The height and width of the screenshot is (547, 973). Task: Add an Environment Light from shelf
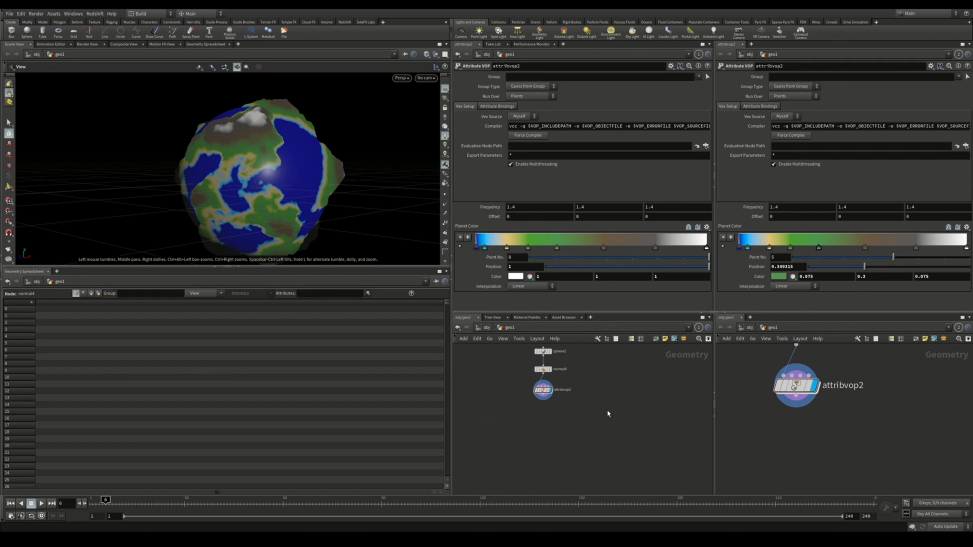[x=611, y=33]
